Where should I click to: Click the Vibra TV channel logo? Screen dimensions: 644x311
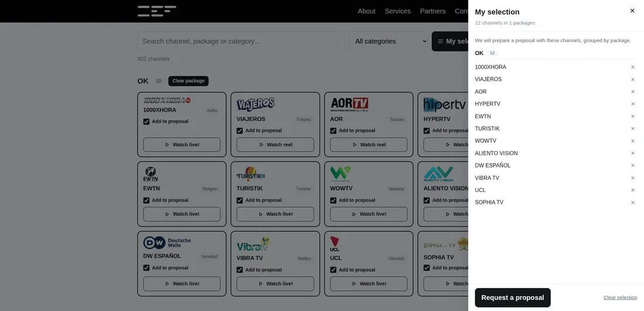[253, 244]
